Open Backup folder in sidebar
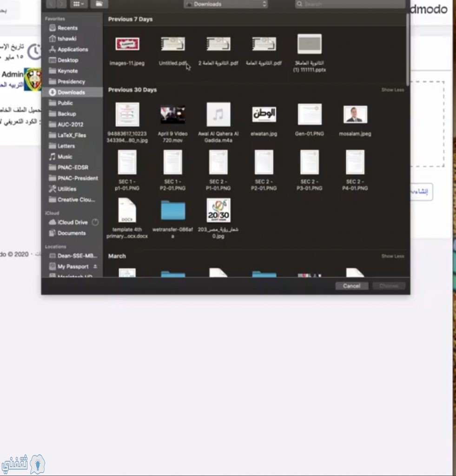The height and width of the screenshot is (476, 456). 66,113
